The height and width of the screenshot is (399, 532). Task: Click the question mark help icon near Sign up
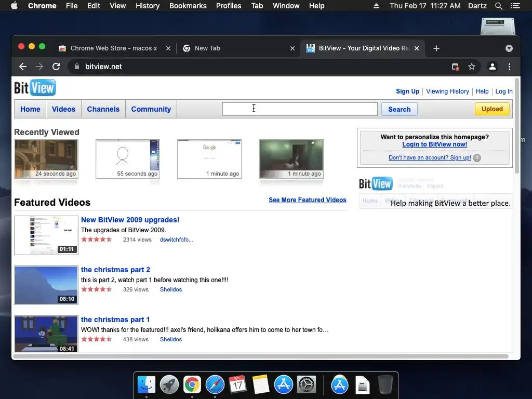coord(477,158)
